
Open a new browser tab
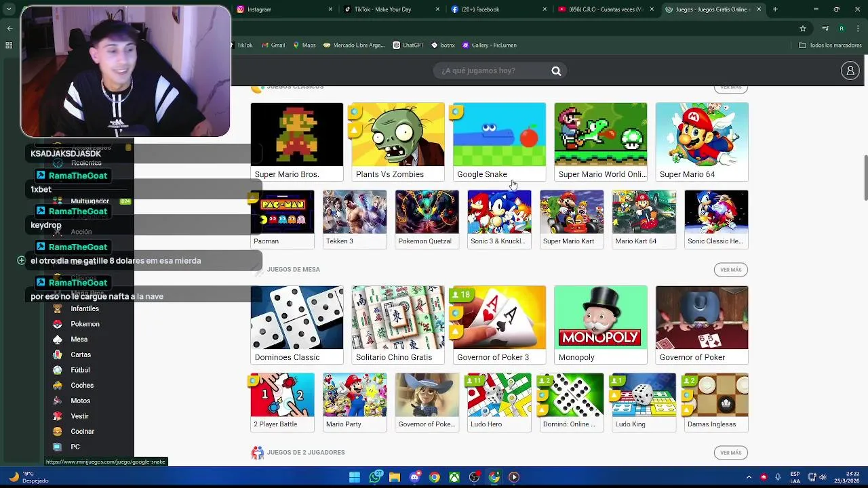[775, 9]
